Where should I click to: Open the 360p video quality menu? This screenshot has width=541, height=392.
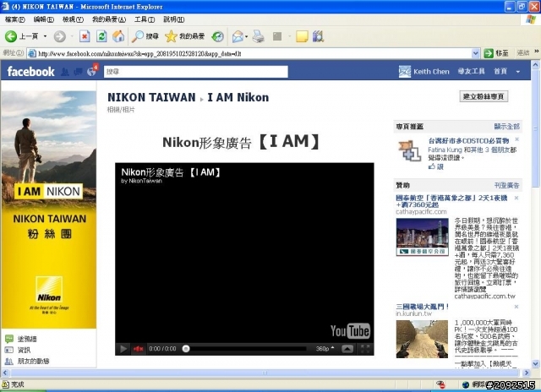pyautogui.click(x=325, y=349)
